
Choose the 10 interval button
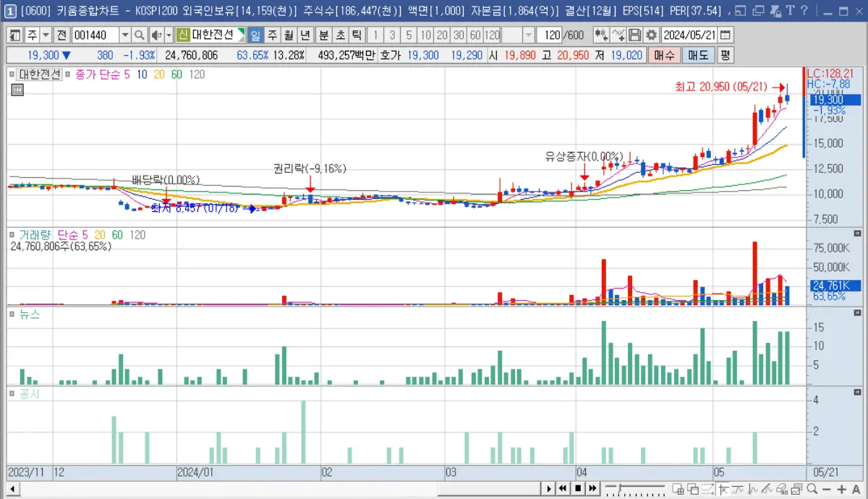pos(425,35)
